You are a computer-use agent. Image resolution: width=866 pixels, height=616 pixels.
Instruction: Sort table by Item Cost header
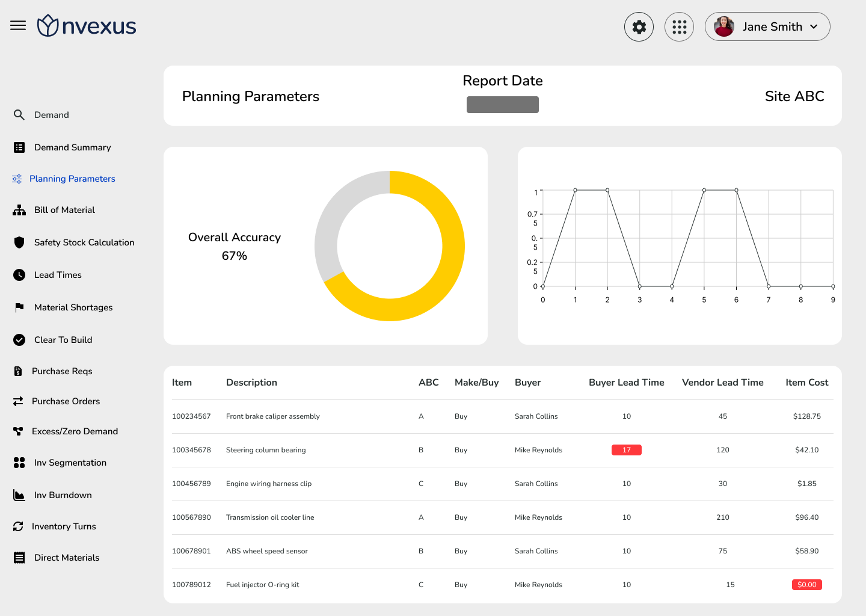[x=807, y=383]
